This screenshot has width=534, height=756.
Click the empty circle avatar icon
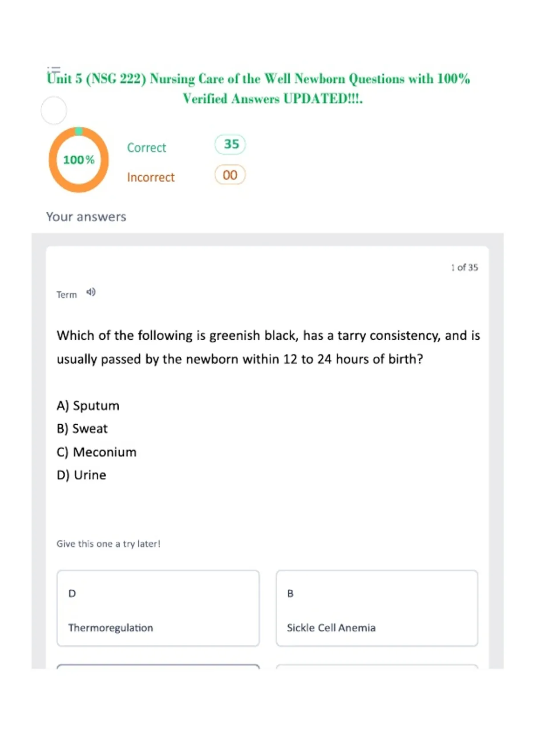tap(54, 110)
